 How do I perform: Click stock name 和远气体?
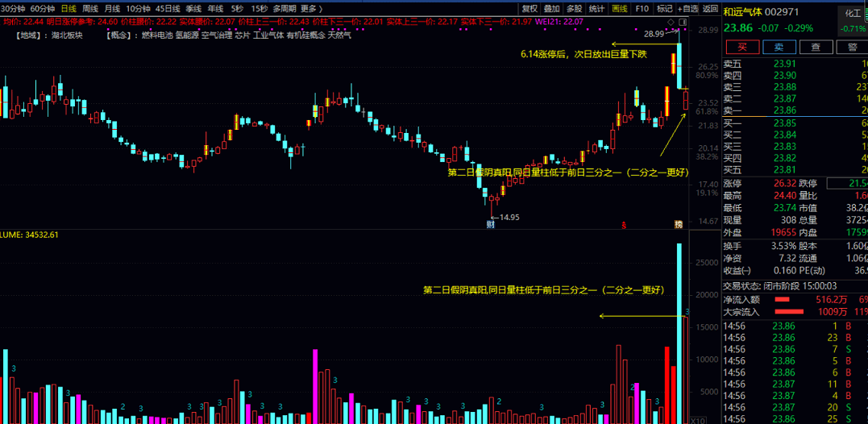click(742, 10)
